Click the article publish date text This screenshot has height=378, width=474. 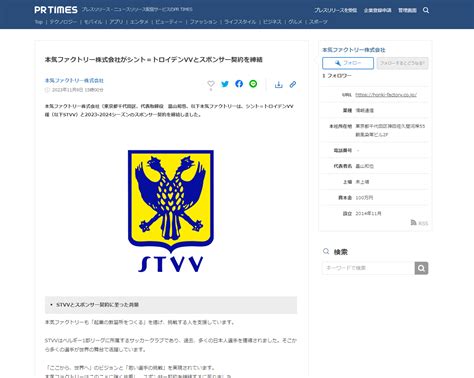(x=77, y=90)
